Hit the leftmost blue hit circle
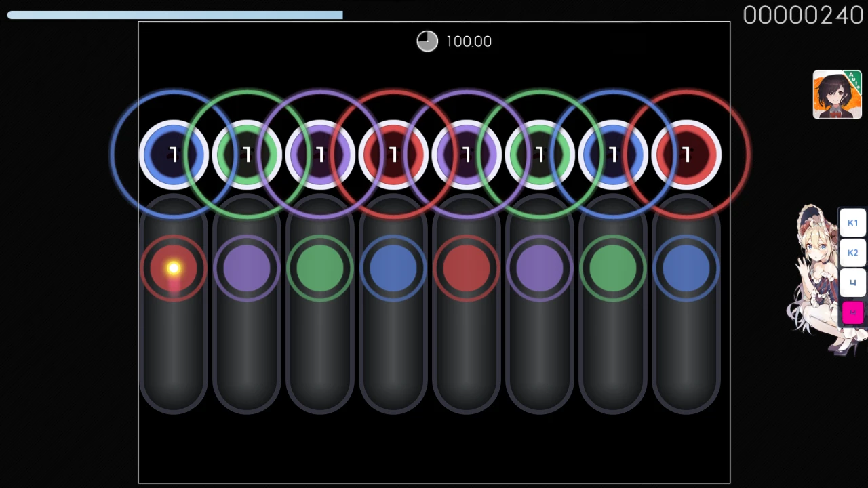The image size is (868, 488). (x=174, y=155)
